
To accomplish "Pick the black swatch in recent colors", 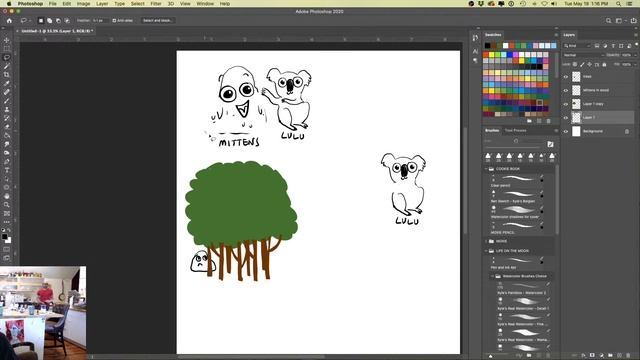I will [487, 46].
